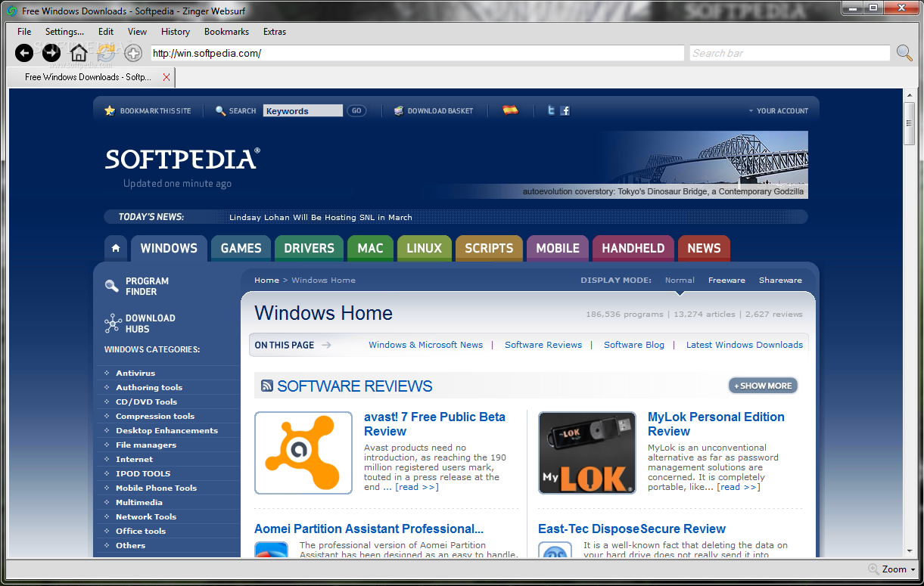Open the Compression tools category
This screenshot has width=924, height=586.
155,416
